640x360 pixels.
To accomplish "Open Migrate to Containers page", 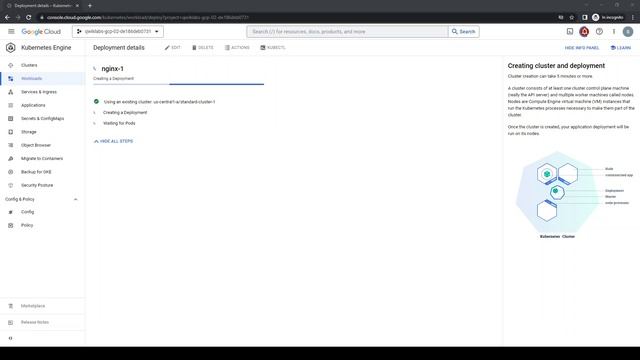I will coord(43,158).
